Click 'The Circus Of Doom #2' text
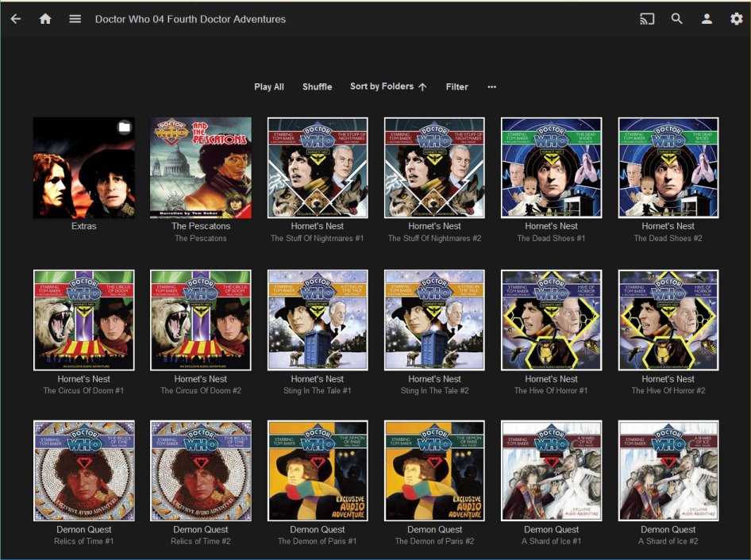The height and width of the screenshot is (560, 751). [201, 390]
